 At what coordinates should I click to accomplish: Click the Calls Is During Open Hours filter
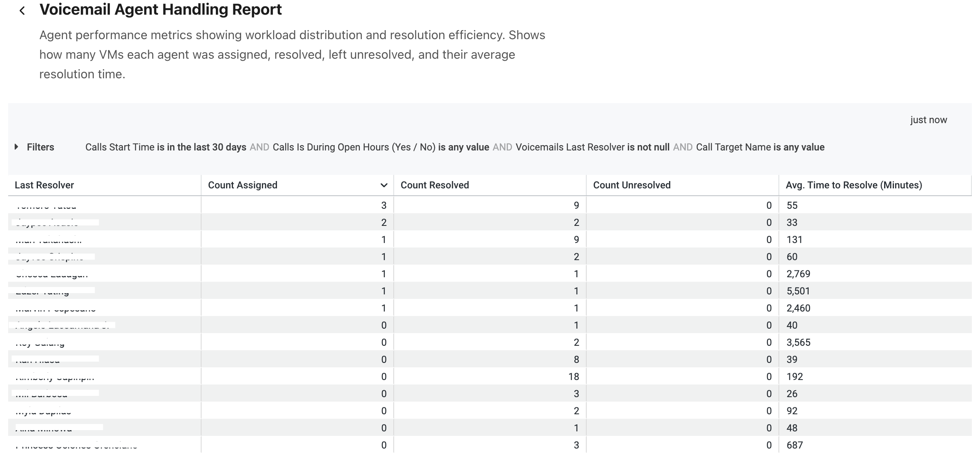pos(381,147)
